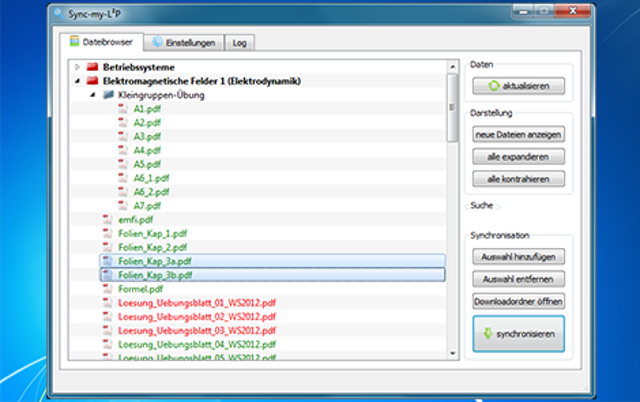This screenshot has height=402, width=640.
Task: Click the PDF icon next to Folien_Kap_1.pdf
Action: click(x=107, y=233)
